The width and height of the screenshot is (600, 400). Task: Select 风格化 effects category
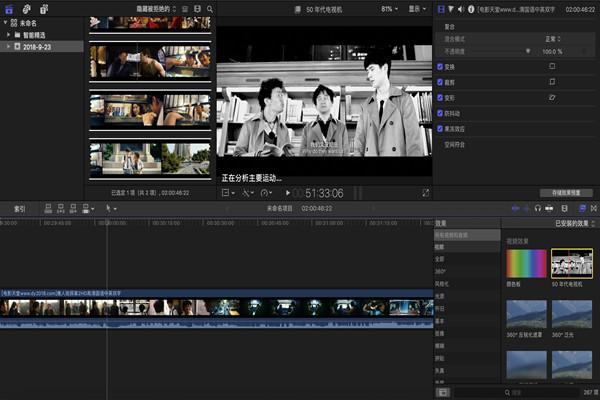pos(442,284)
